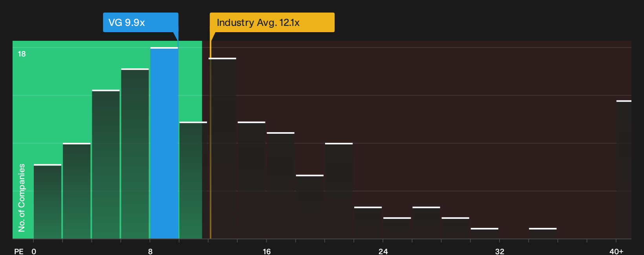
Task: Click the 'PE' axis label
Action: (19, 251)
